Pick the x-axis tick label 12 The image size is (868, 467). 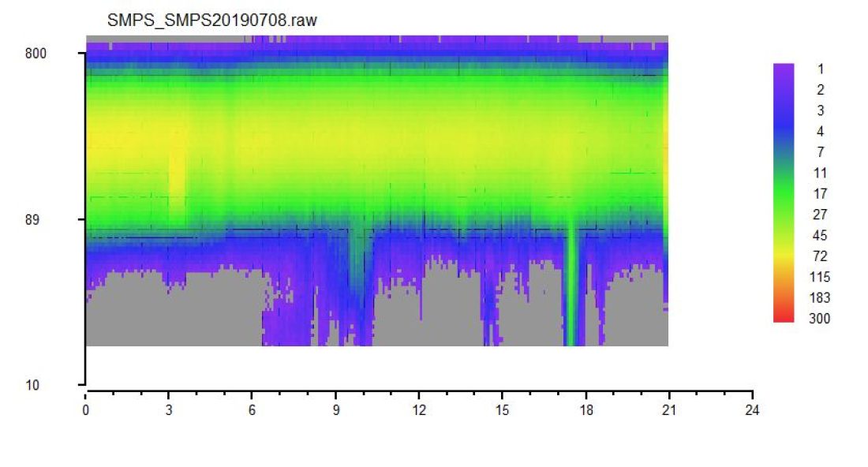(x=419, y=410)
